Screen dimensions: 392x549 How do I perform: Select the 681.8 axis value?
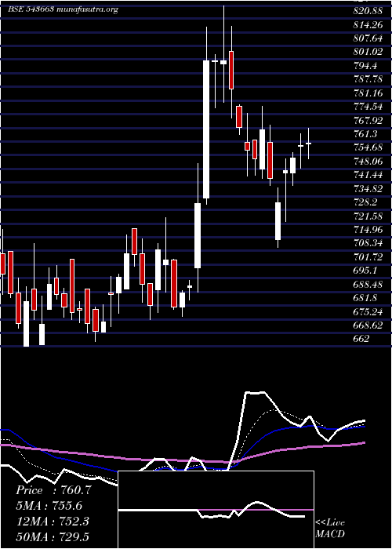[365, 298]
